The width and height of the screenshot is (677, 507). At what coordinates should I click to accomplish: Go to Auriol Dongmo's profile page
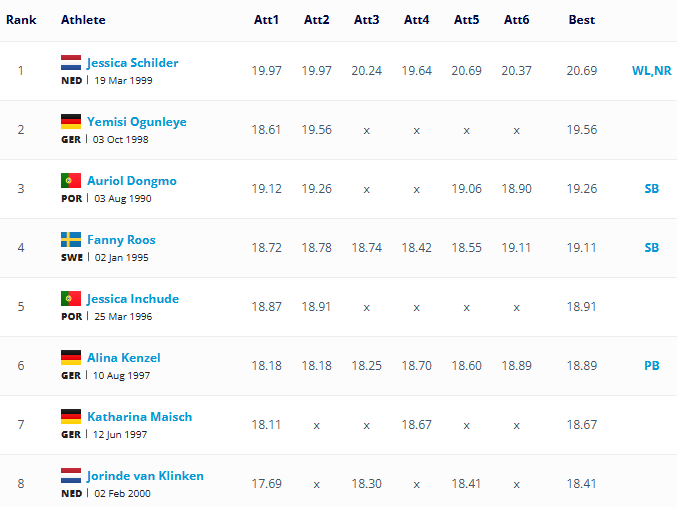(x=132, y=181)
